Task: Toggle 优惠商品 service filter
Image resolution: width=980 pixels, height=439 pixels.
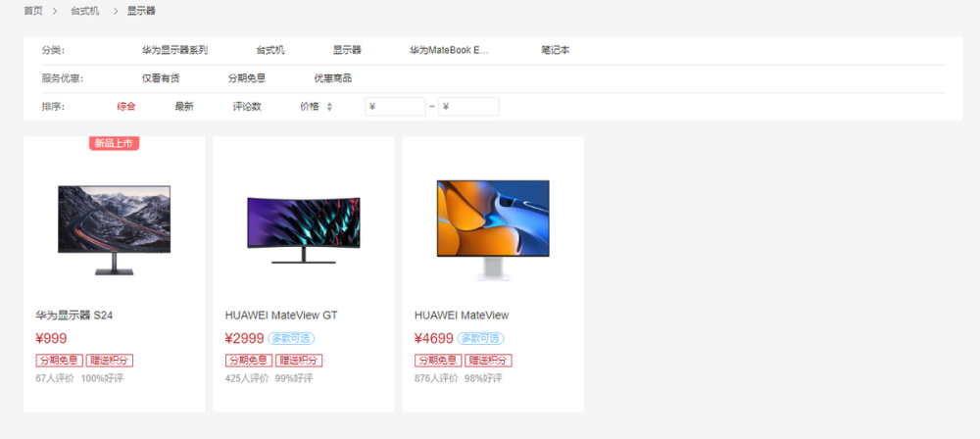Action: pyautogui.click(x=333, y=78)
